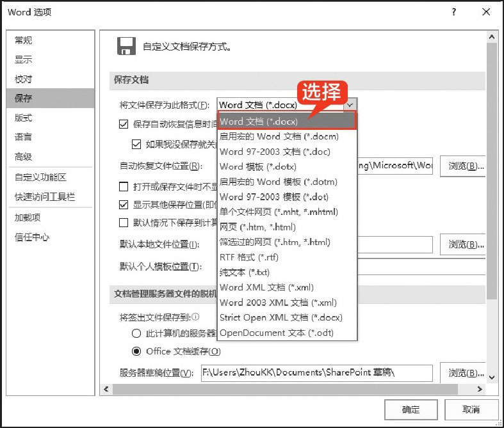
Task: Browse for 自动恢复文件位置 folder
Action: coord(463,166)
